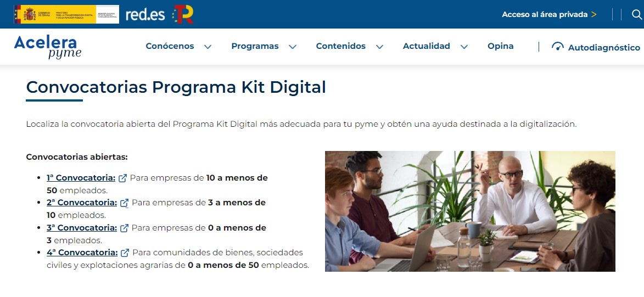Click the meeting photo image
Screen dimensions: 644x297
470,211
